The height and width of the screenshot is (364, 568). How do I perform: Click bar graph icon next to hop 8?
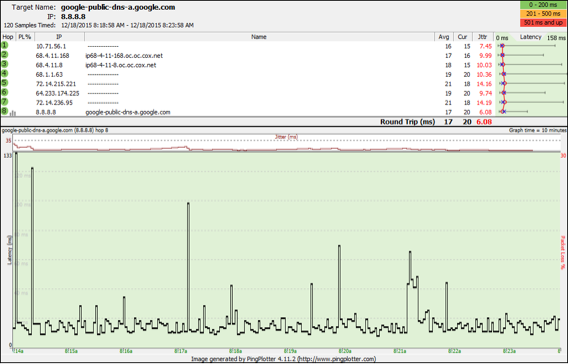click(x=13, y=113)
